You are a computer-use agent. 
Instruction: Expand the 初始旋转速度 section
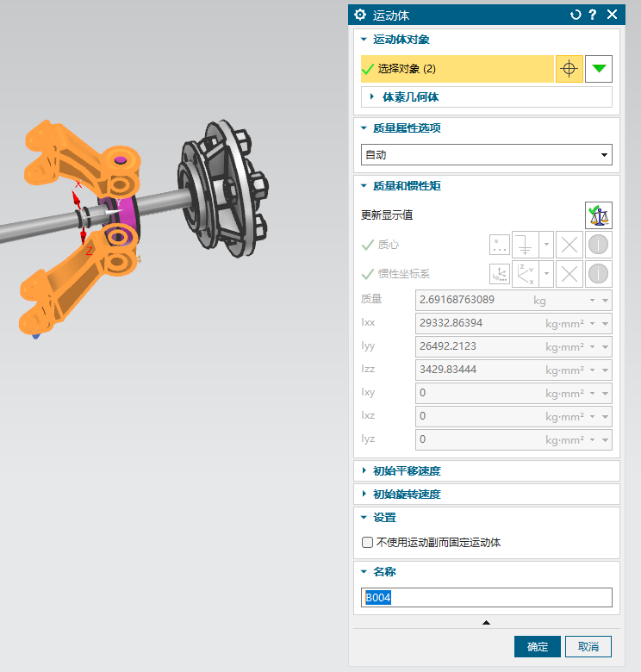coord(406,494)
